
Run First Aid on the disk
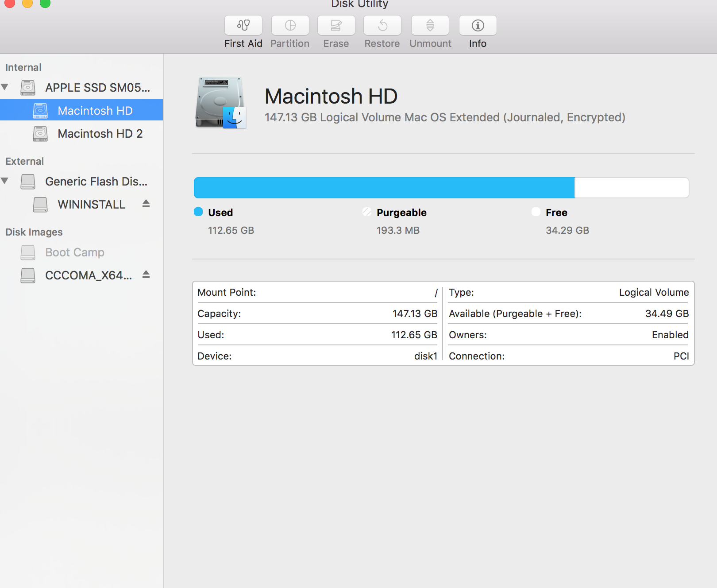[x=243, y=25]
